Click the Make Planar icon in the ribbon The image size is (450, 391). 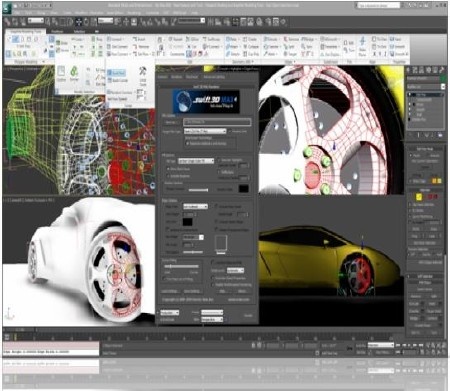click(x=362, y=46)
